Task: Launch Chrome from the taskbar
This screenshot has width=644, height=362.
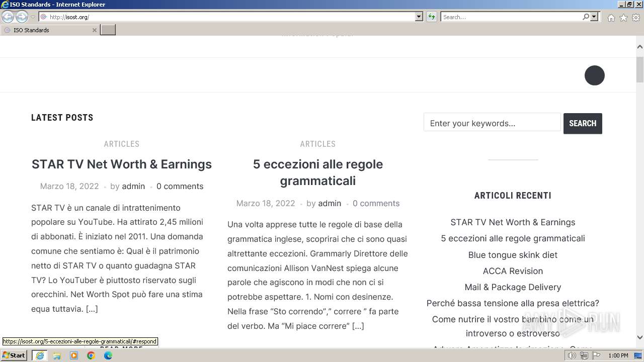Action: point(91,355)
